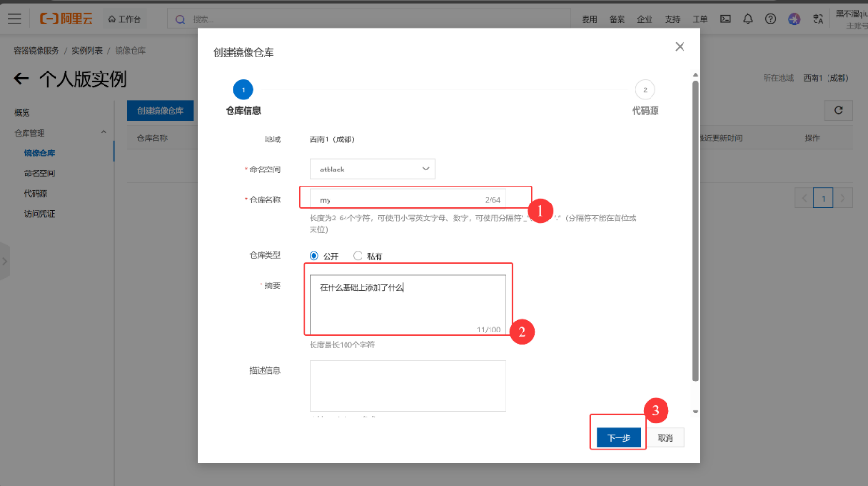Collapse the 仓库管理 sidebar group

point(104,132)
